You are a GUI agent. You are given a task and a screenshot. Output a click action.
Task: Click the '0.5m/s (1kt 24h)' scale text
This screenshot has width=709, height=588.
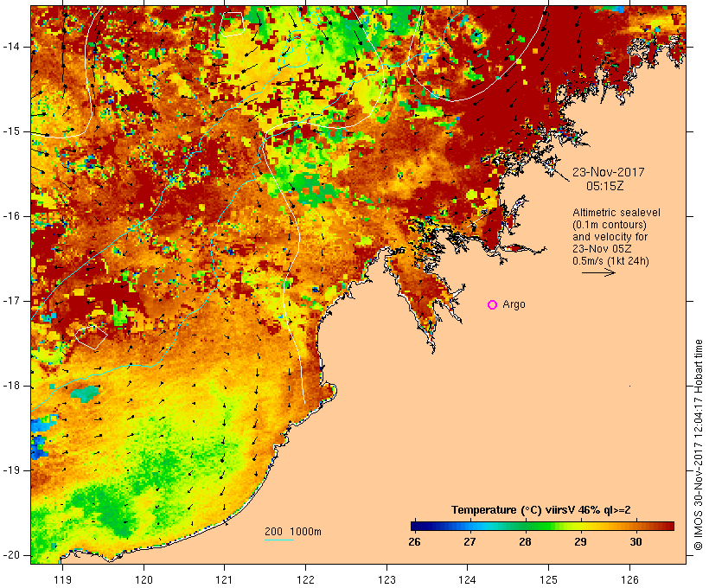[611, 261]
